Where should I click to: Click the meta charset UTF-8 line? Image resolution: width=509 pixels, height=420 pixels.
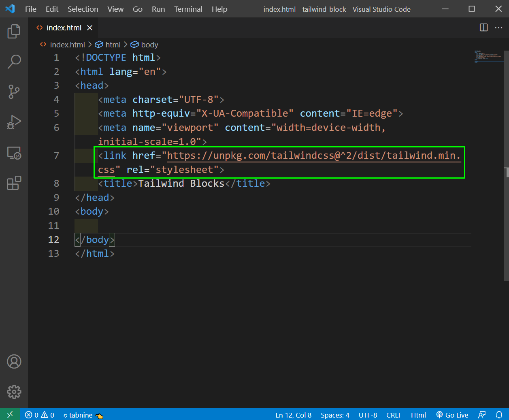click(x=161, y=100)
